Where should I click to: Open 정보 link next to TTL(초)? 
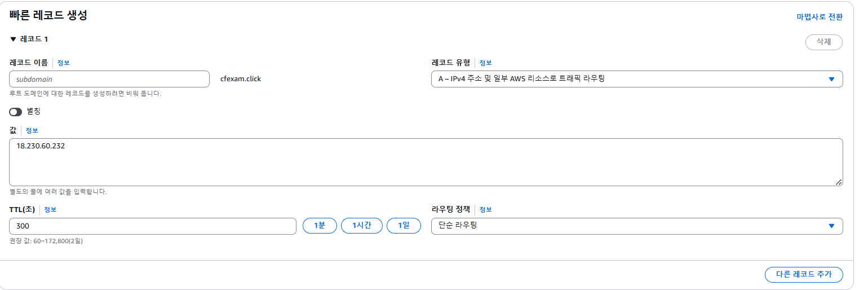tap(50, 210)
